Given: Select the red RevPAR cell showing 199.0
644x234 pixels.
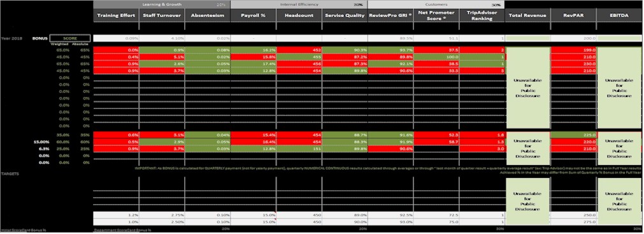Looking at the screenshot, I should 573,50.
